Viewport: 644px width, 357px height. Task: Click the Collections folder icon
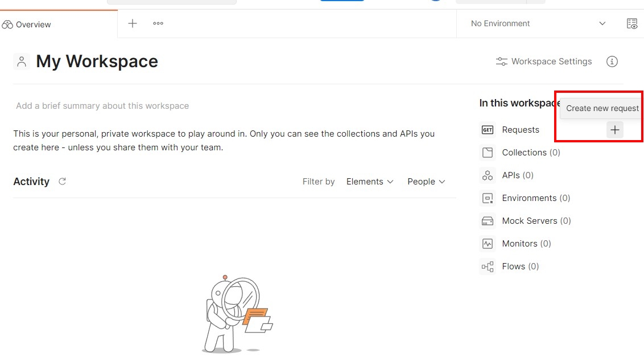coord(488,153)
